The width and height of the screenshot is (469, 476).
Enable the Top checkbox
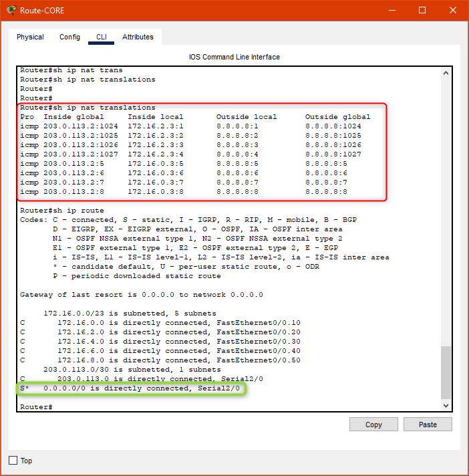13,461
